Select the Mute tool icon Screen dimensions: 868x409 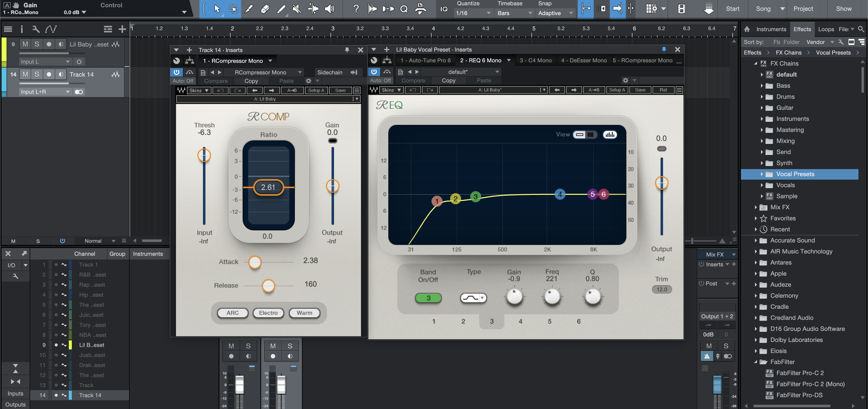point(297,9)
